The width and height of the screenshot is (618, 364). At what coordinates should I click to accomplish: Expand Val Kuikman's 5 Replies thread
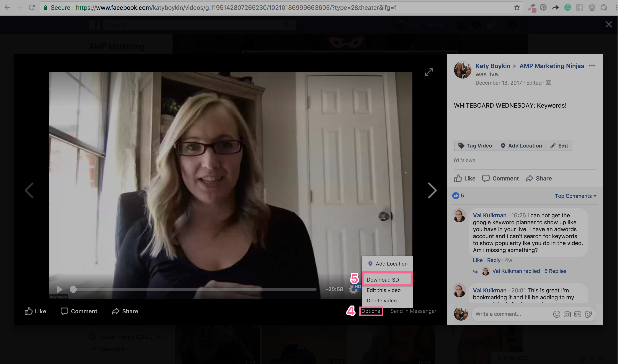555,271
